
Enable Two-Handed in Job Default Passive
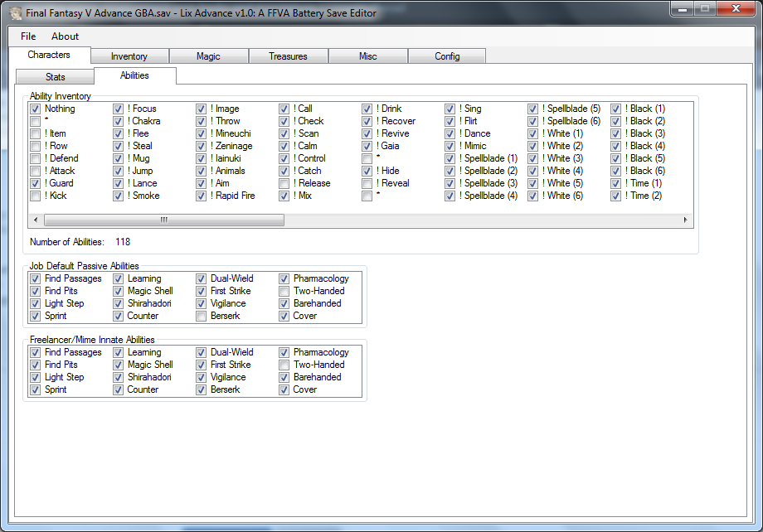click(x=284, y=291)
